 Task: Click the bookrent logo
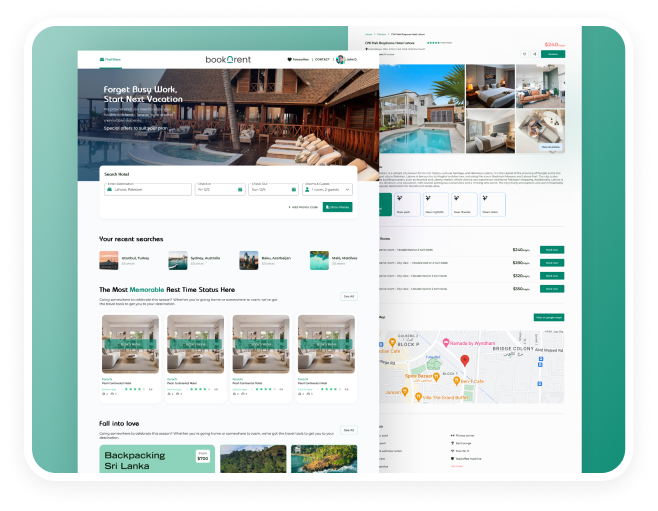[x=226, y=60]
